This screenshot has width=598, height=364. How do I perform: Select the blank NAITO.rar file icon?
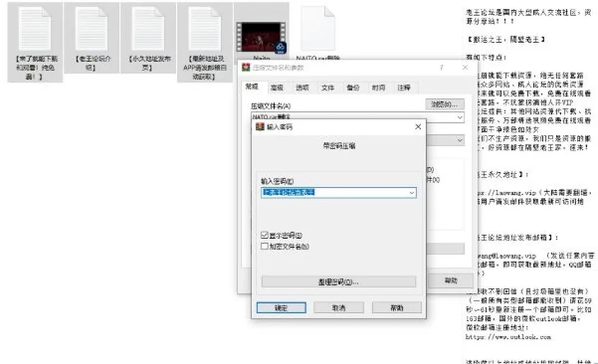(x=318, y=28)
